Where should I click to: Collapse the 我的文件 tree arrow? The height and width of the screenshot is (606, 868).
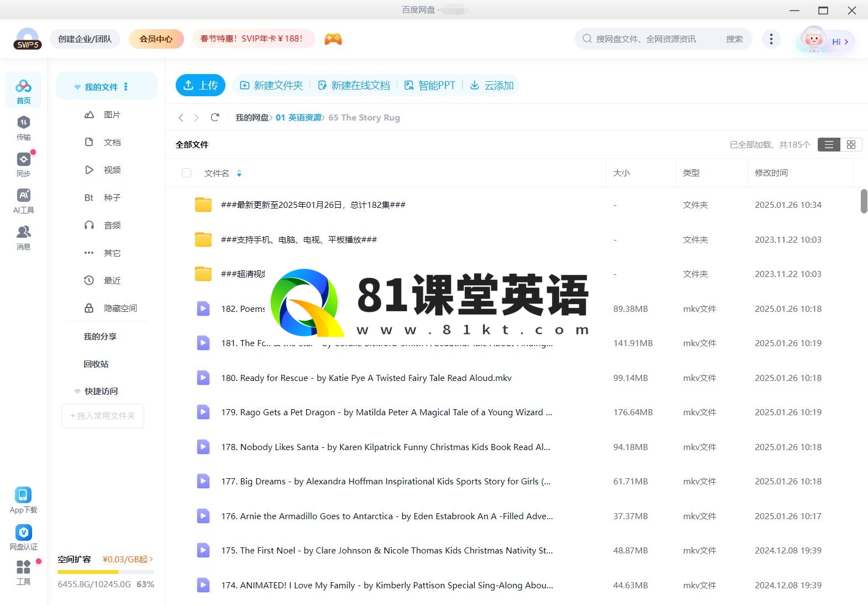click(77, 87)
